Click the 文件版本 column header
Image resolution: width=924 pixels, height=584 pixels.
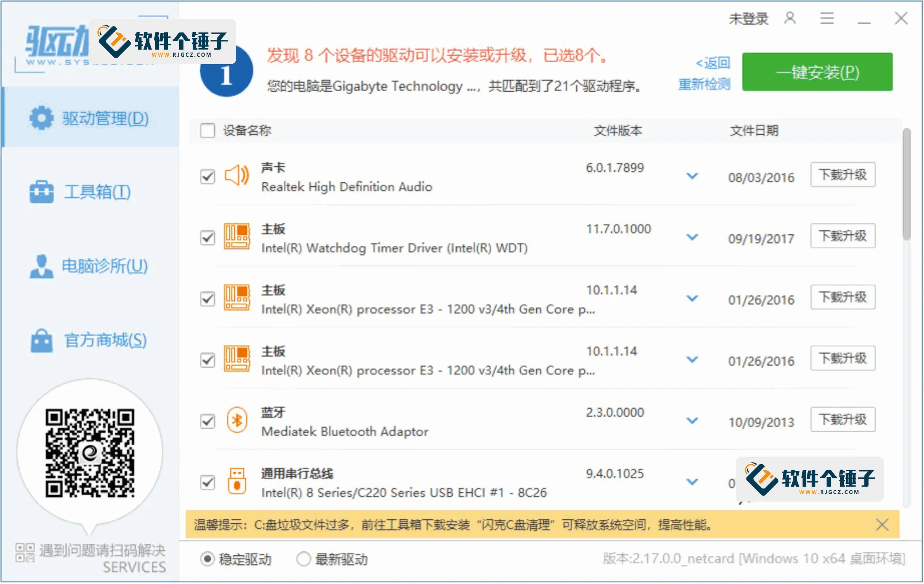pos(618,130)
